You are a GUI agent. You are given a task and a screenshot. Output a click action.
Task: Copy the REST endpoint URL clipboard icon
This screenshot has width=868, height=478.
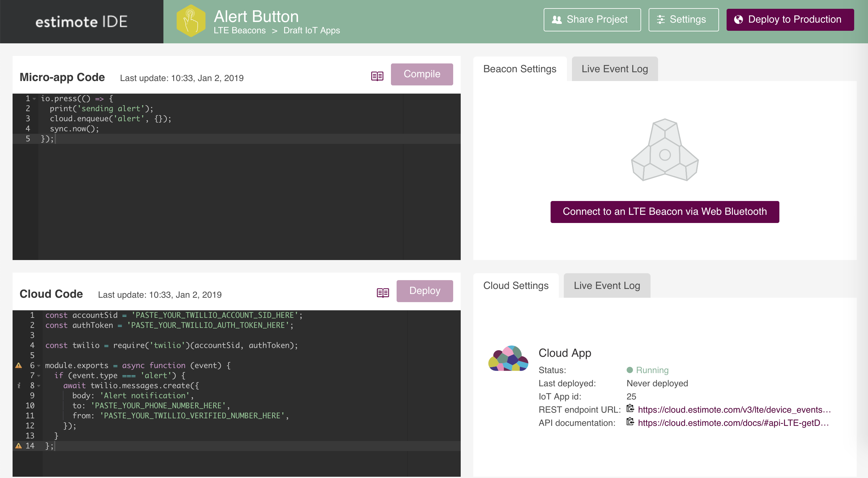tap(630, 408)
